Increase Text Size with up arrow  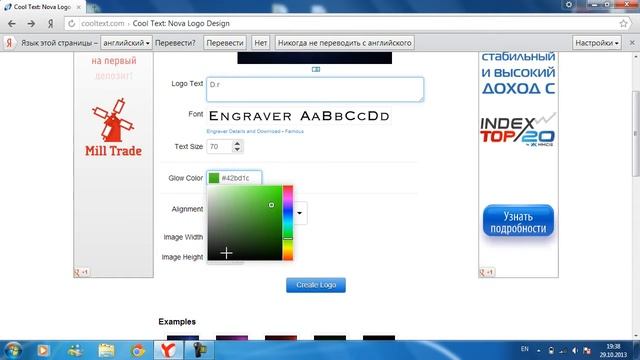(x=237, y=143)
